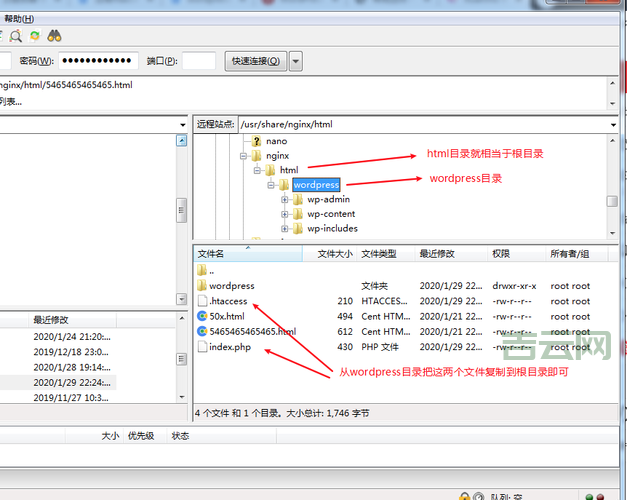Collapse the nginx tree node
Screen dimensions: 627x500
pos(243,156)
